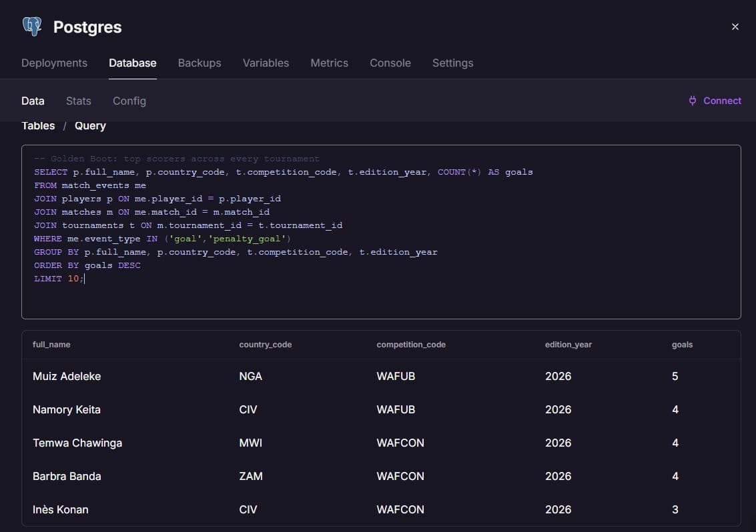The image size is (756, 532).
Task: Open the Console tab
Action: click(390, 63)
